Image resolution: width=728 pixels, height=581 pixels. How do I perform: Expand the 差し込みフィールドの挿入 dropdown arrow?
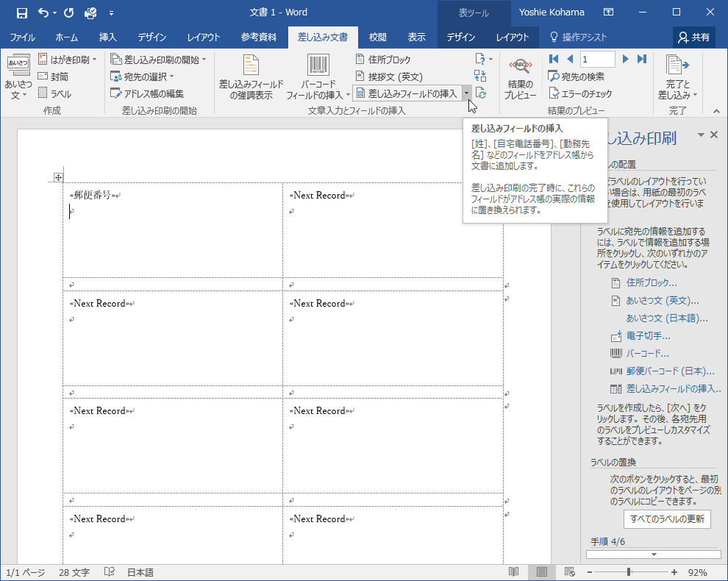(466, 94)
